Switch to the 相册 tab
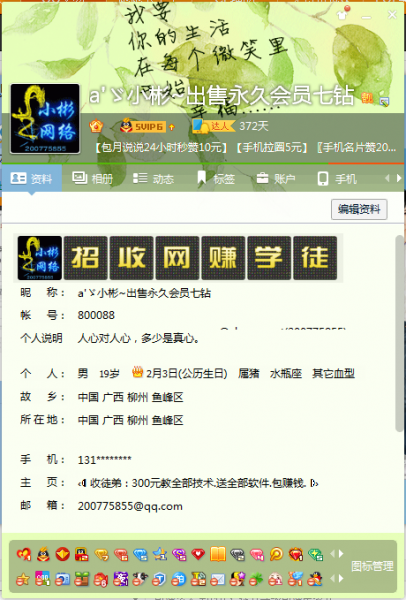The image size is (406, 600). 93,178
